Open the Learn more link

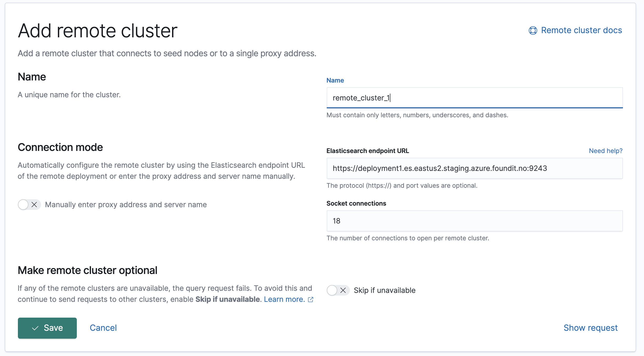[284, 299]
